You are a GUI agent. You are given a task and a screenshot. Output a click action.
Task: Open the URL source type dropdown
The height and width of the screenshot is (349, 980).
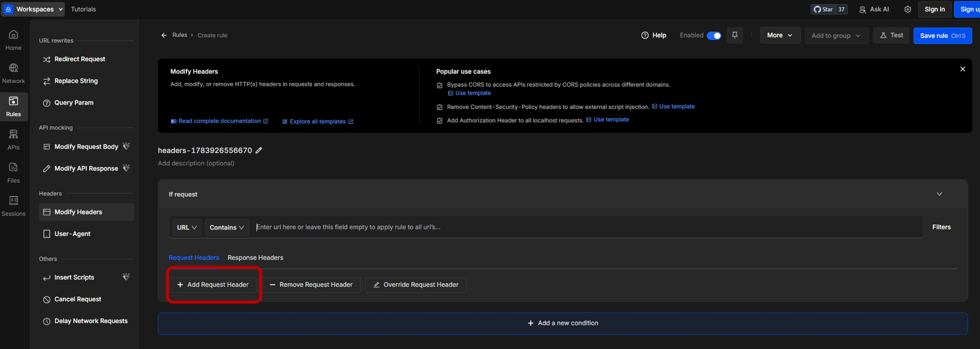tap(187, 228)
